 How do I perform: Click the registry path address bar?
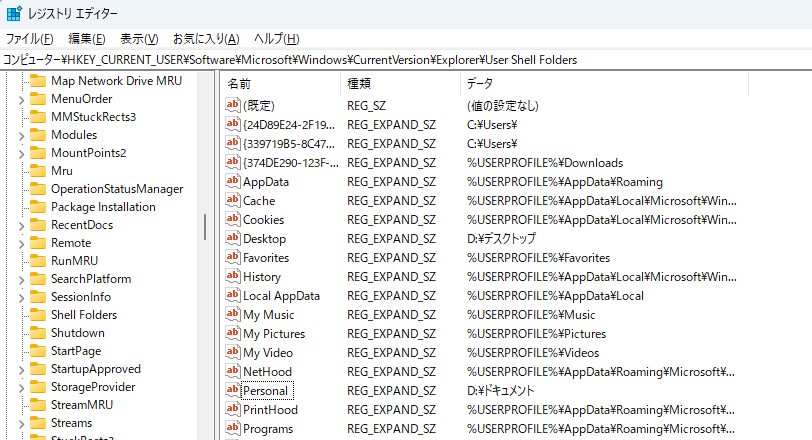406,60
